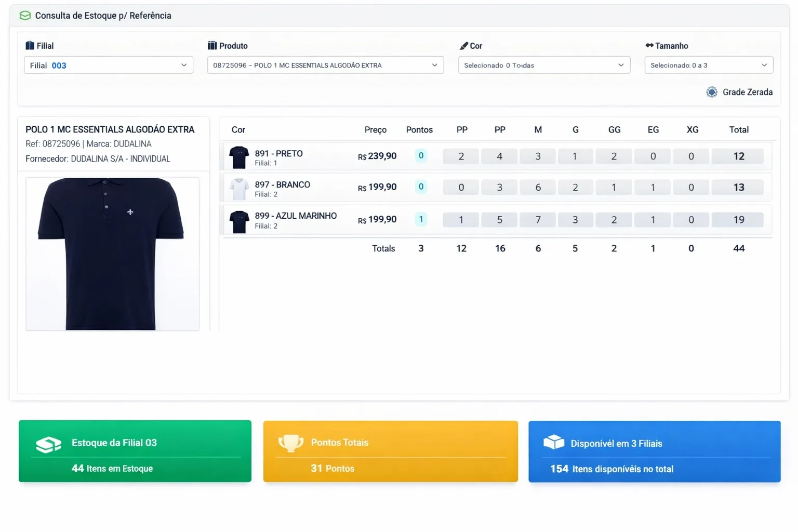The height and width of the screenshot is (532, 798).
Task: Click the Tamanho arrows icon
Action: tap(649, 46)
